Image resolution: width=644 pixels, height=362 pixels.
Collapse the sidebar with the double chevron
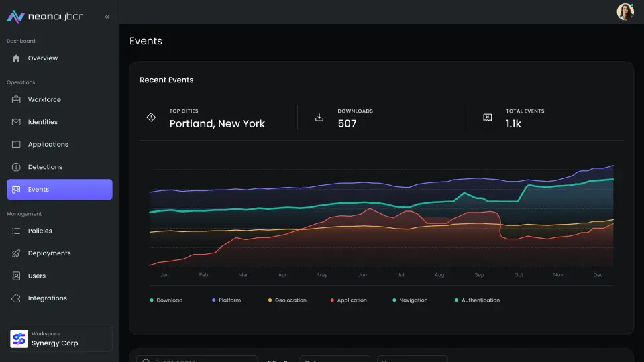(107, 17)
